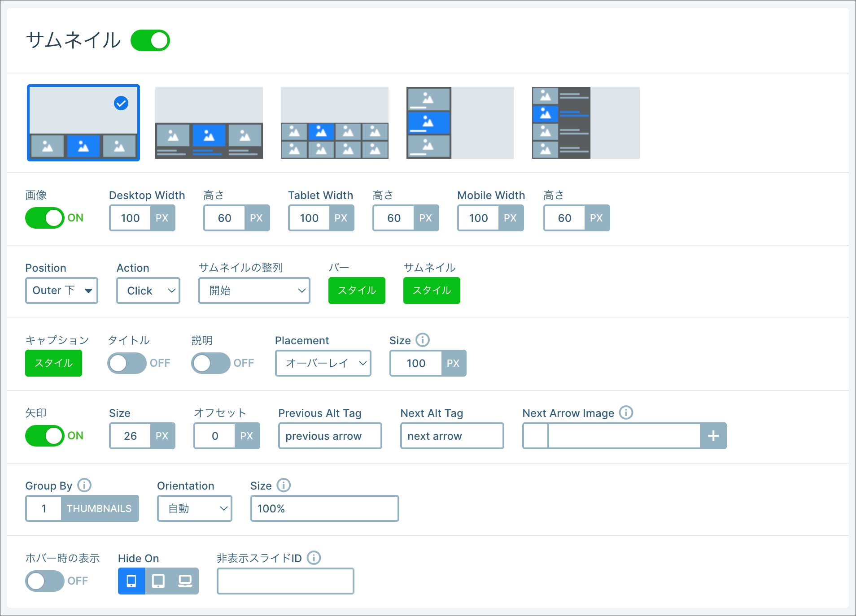Enable the タイトル toggle
The width and height of the screenshot is (856, 616).
click(x=127, y=363)
